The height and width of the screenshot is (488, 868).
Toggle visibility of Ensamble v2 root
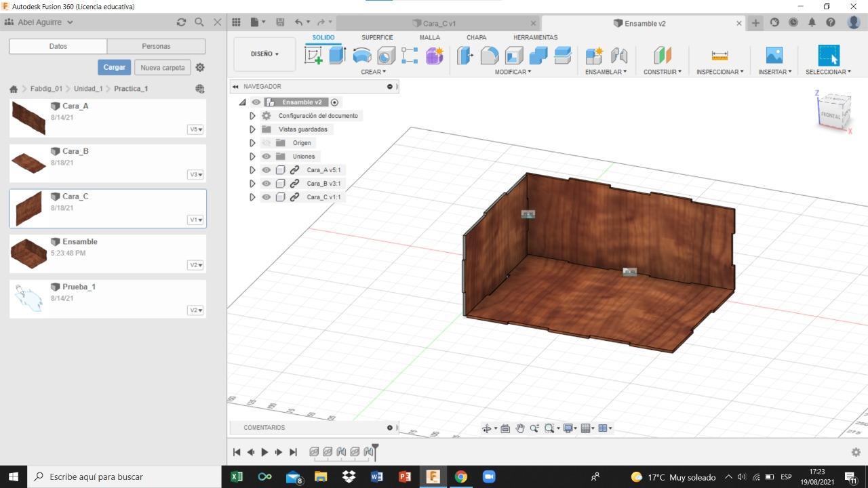(256, 102)
